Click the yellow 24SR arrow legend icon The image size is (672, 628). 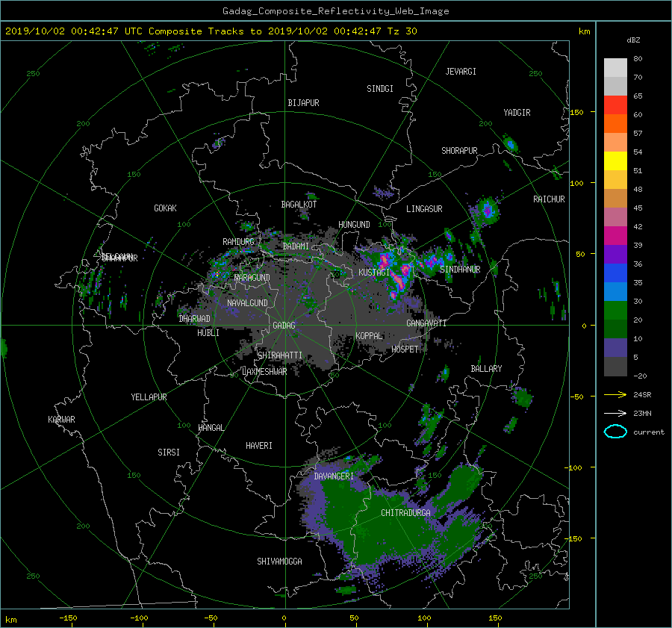(x=615, y=394)
